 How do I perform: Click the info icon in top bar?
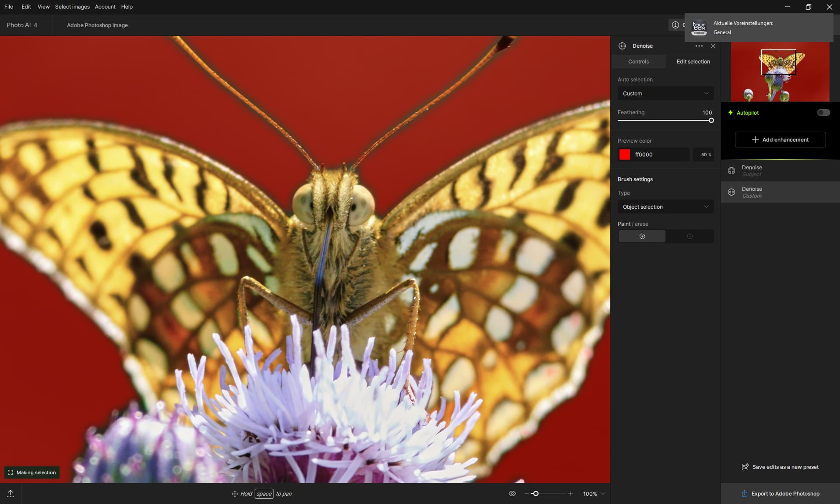(x=675, y=25)
